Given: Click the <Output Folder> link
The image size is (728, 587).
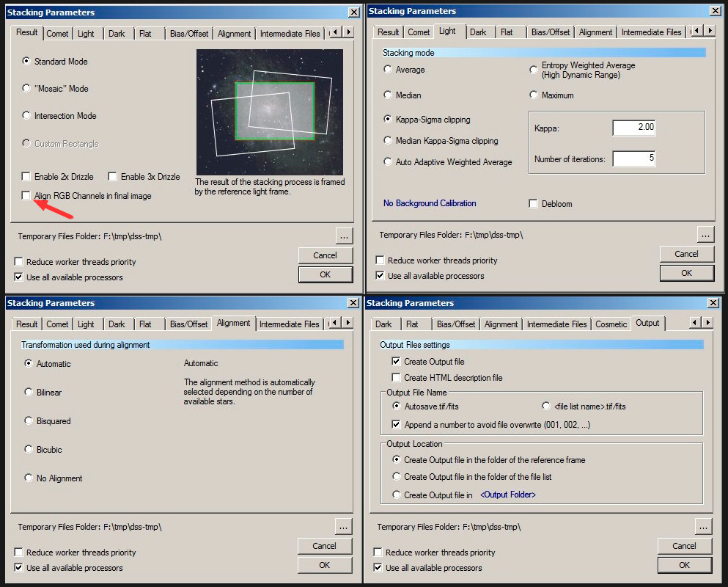Looking at the screenshot, I should coord(507,495).
